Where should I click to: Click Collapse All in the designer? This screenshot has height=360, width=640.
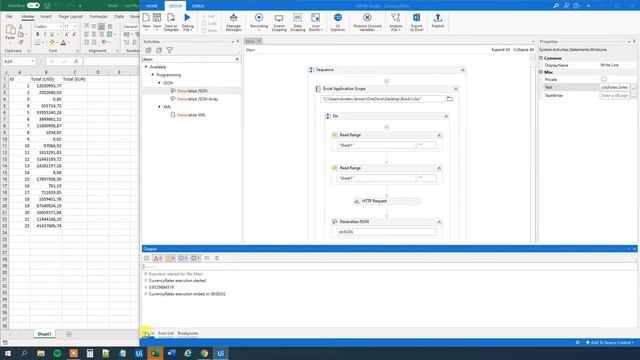pos(523,50)
